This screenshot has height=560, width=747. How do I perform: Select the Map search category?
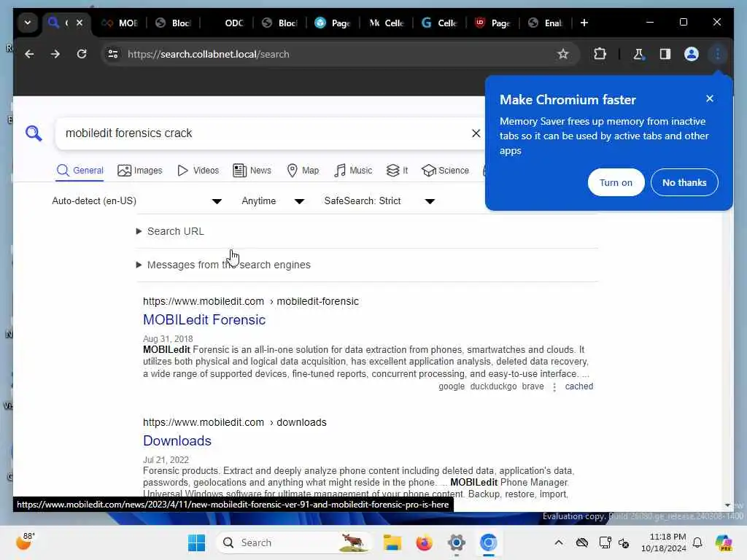coord(303,171)
